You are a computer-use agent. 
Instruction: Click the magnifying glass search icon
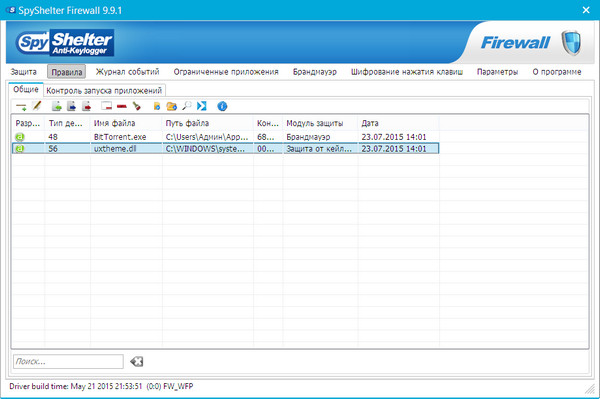(x=187, y=106)
